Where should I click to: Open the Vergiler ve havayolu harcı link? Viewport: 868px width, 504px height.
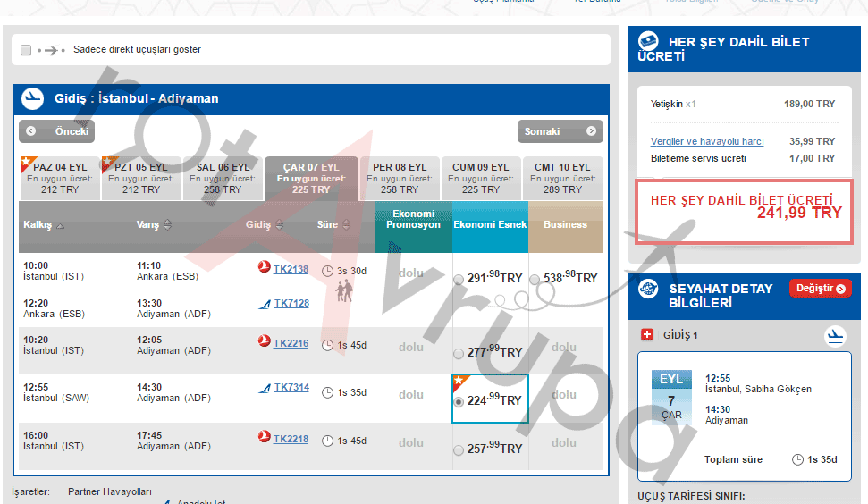point(706,141)
